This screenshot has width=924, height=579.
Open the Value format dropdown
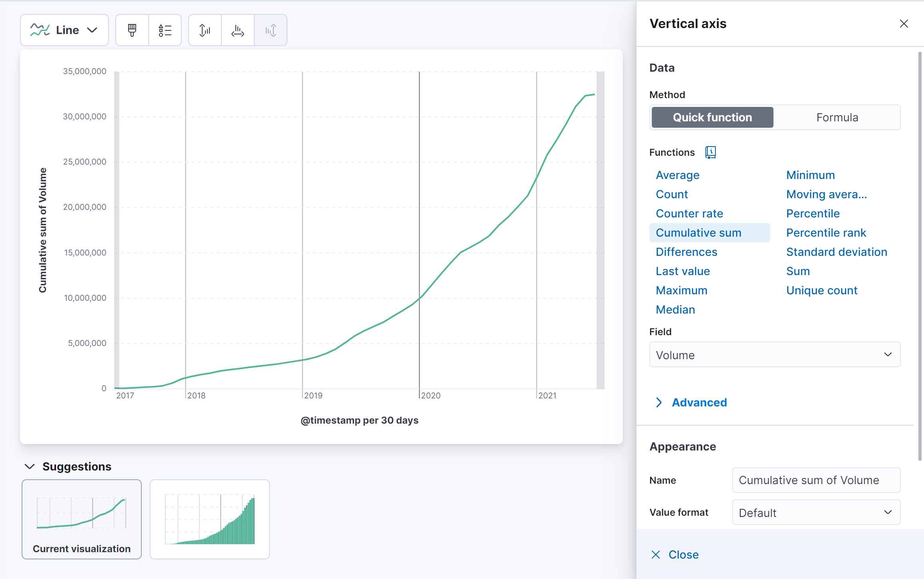[x=816, y=513]
